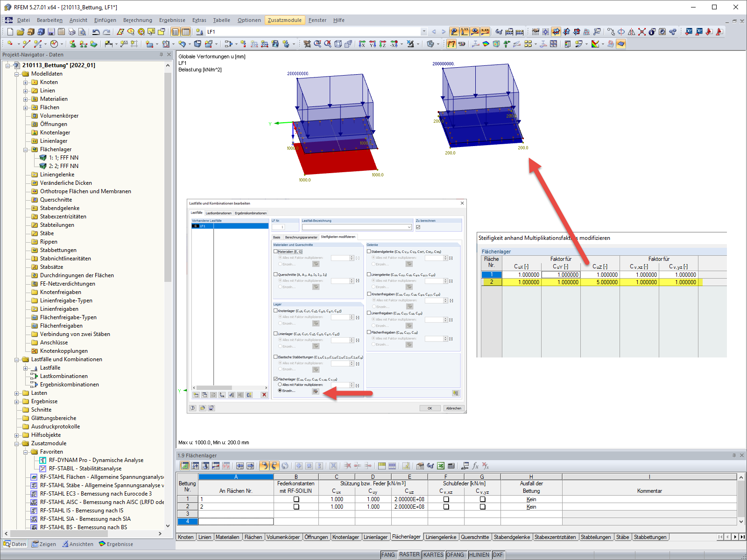Click the view in X direction icon
The width and height of the screenshot is (747, 560).
[362, 44]
